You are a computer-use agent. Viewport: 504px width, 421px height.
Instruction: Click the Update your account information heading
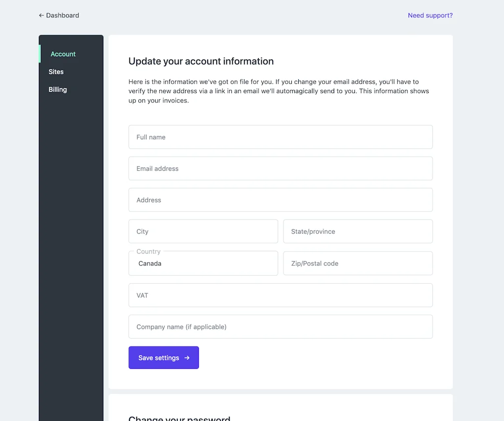tap(201, 61)
